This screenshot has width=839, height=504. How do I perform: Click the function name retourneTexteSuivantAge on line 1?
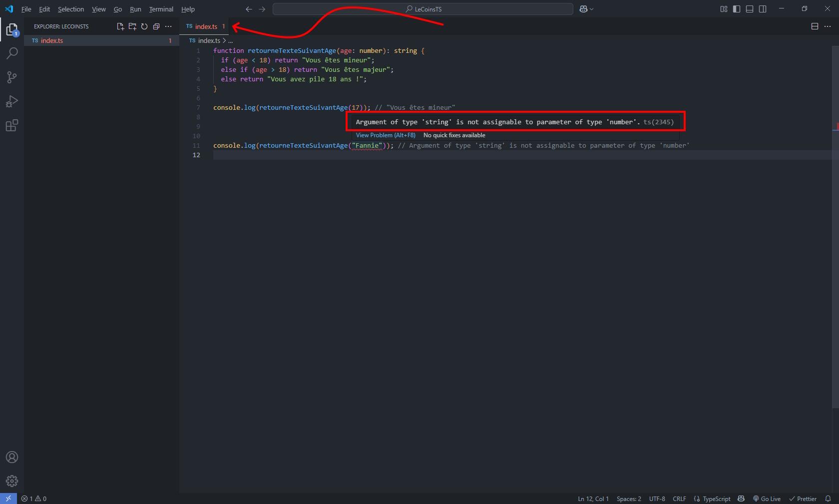point(292,51)
